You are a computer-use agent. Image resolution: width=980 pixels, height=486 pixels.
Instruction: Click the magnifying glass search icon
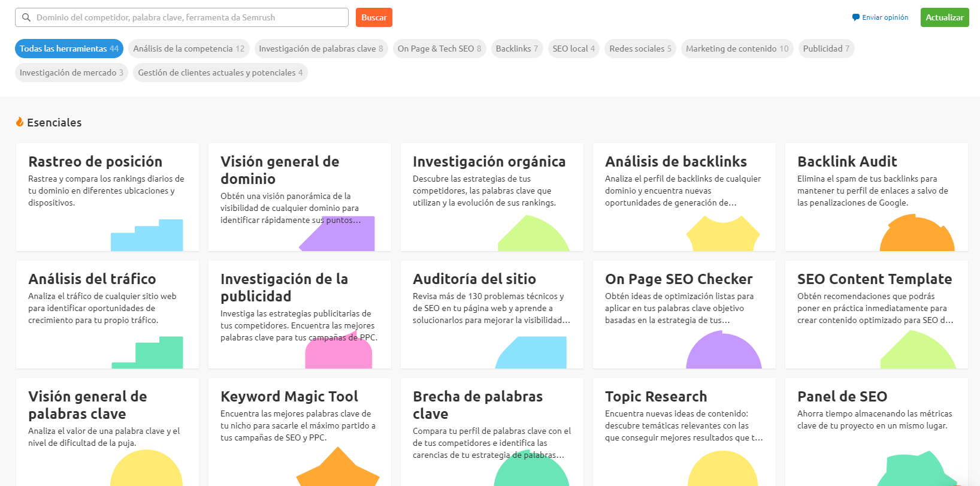click(x=26, y=17)
